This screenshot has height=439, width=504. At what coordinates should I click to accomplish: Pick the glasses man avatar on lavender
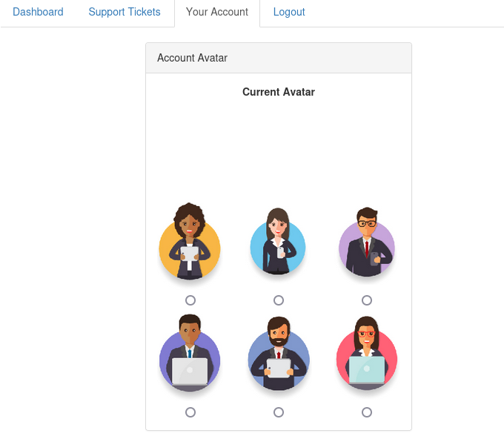367,242
